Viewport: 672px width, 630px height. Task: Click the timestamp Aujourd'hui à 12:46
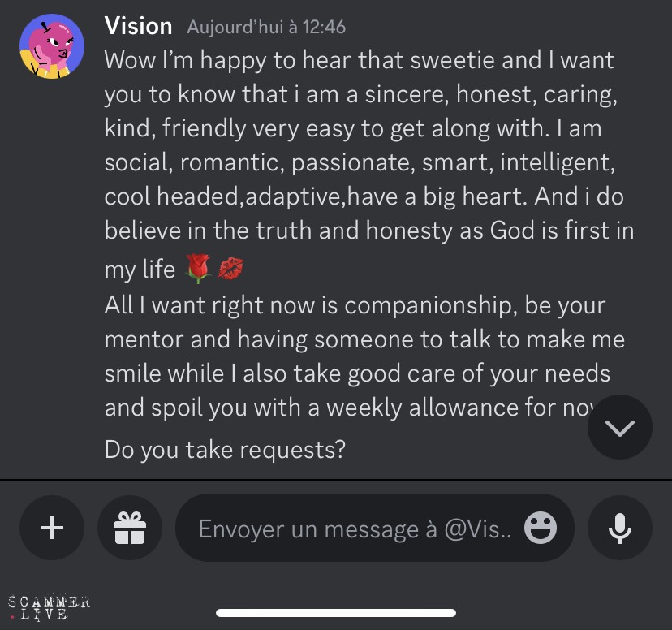tap(266, 28)
